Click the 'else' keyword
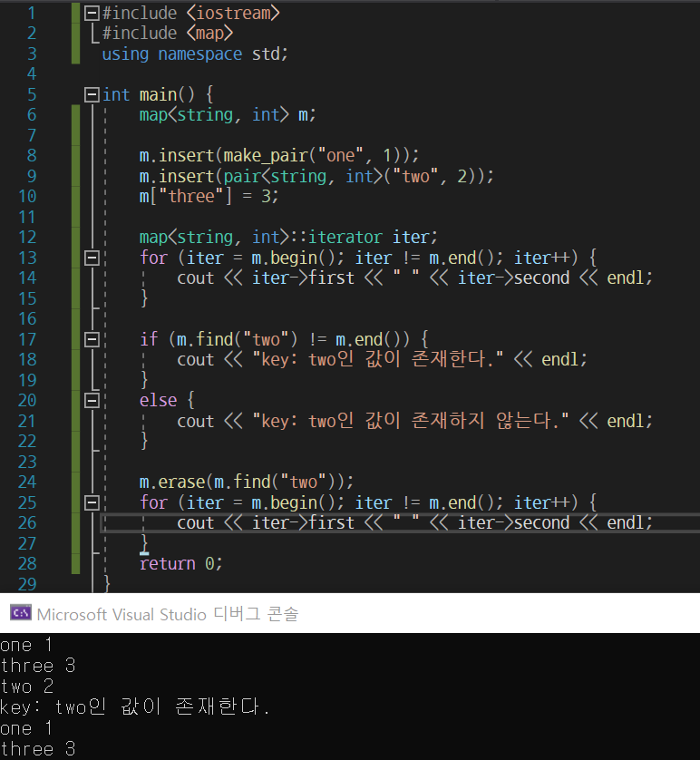 pyautogui.click(x=158, y=400)
